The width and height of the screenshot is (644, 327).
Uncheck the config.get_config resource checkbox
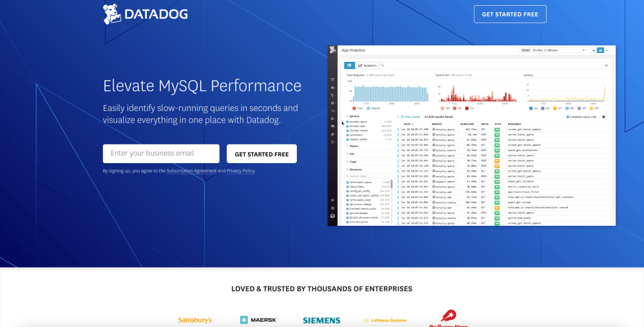point(348,192)
